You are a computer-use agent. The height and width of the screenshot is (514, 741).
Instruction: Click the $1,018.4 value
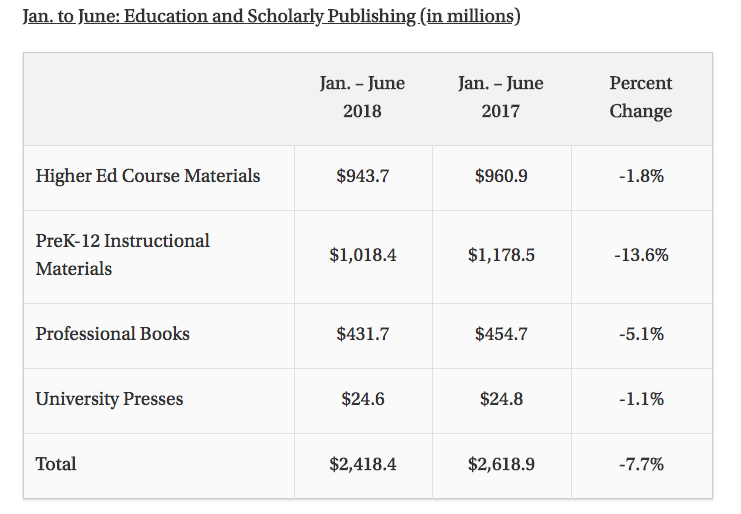(362, 255)
